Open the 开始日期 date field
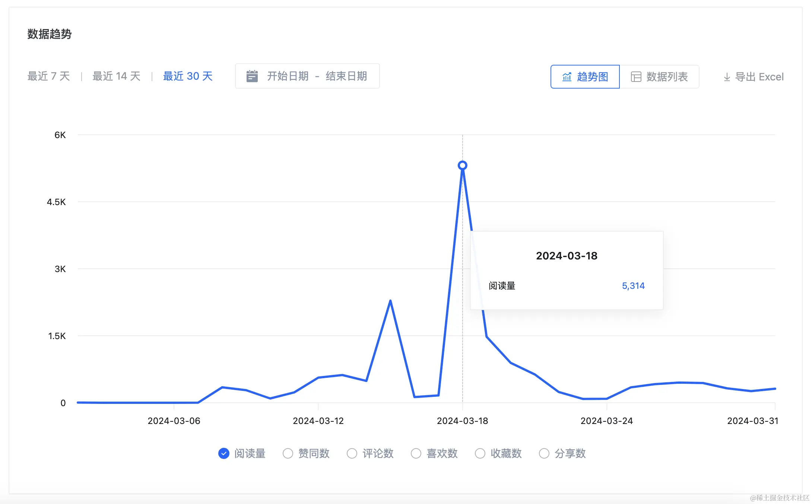The image size is (812, 504). click(288, 76)
